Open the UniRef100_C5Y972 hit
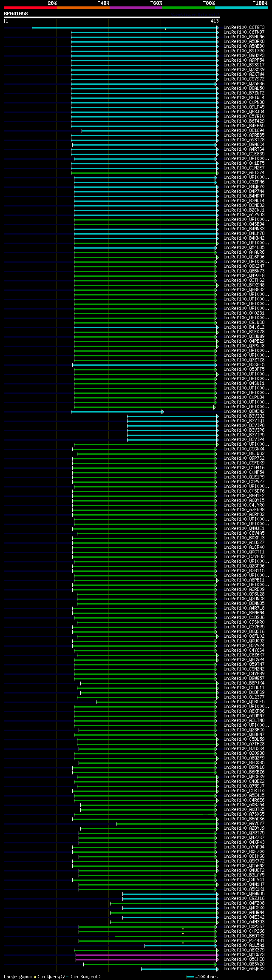This screenshot has height=980, width=272. pyautogui.click(x=244, y=79)
